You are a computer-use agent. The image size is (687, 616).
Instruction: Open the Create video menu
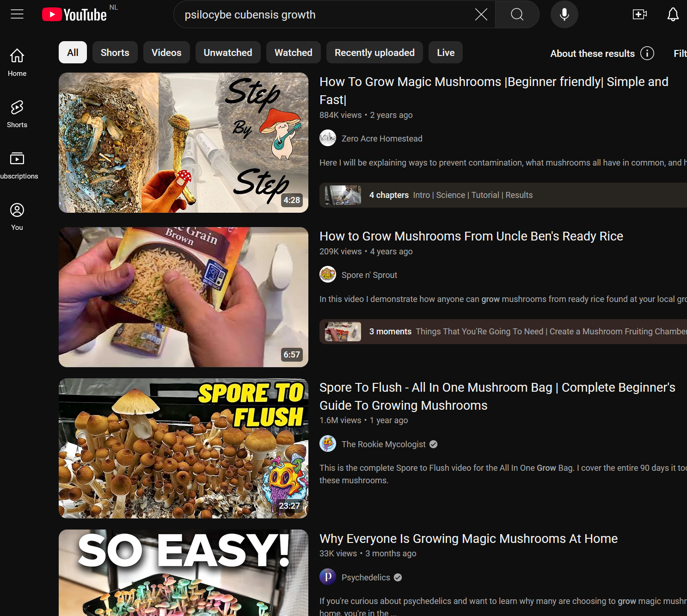coord(639,15)
